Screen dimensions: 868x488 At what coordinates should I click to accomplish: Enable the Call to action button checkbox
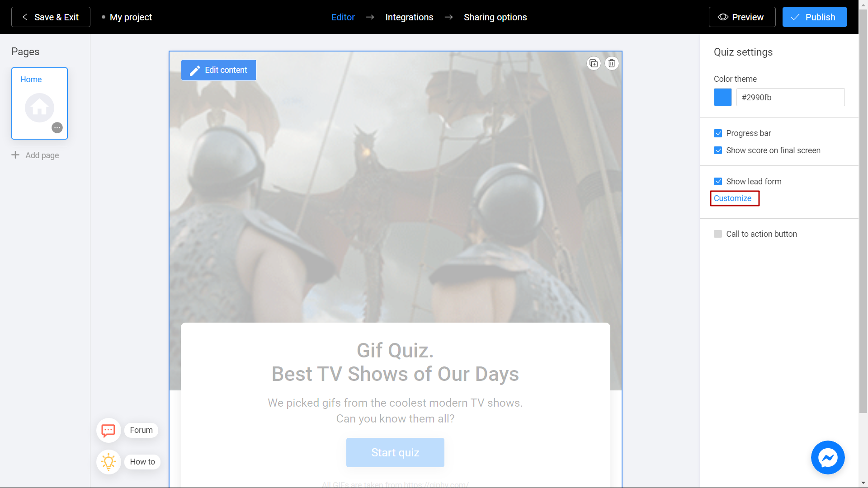tap(718, 234)
